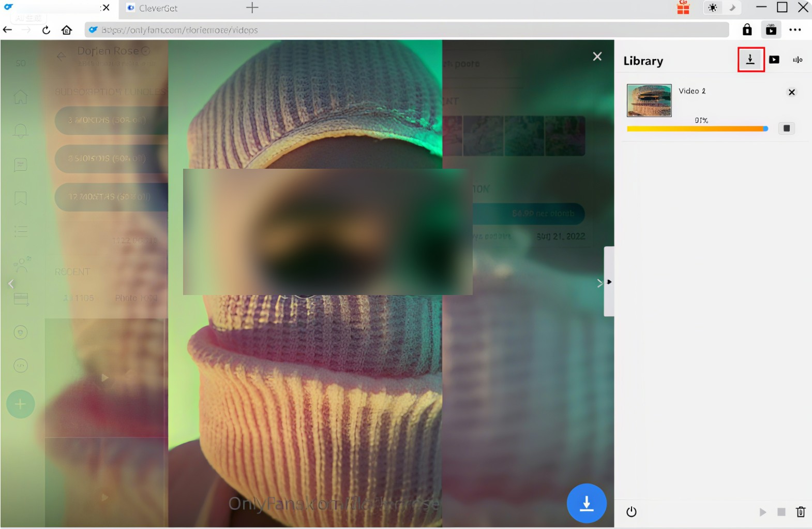
Task: Go forward in the browser
Action: pos(27,30)
